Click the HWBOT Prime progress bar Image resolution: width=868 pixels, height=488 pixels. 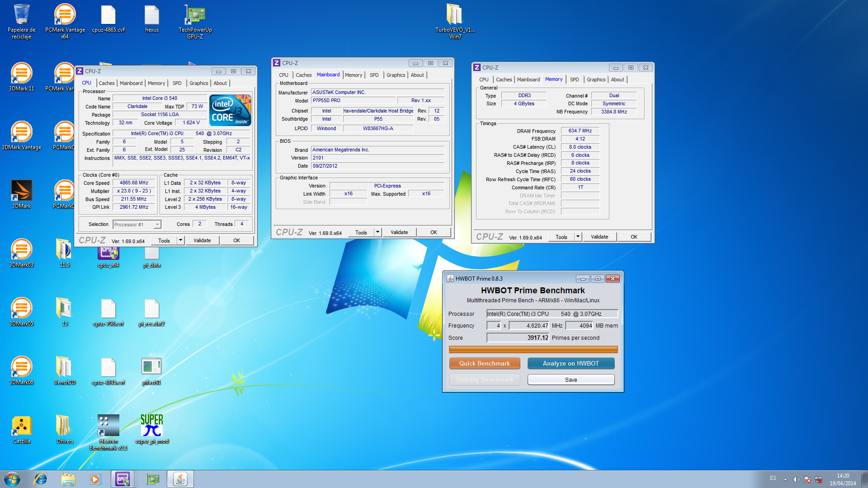tap(533, 349)
